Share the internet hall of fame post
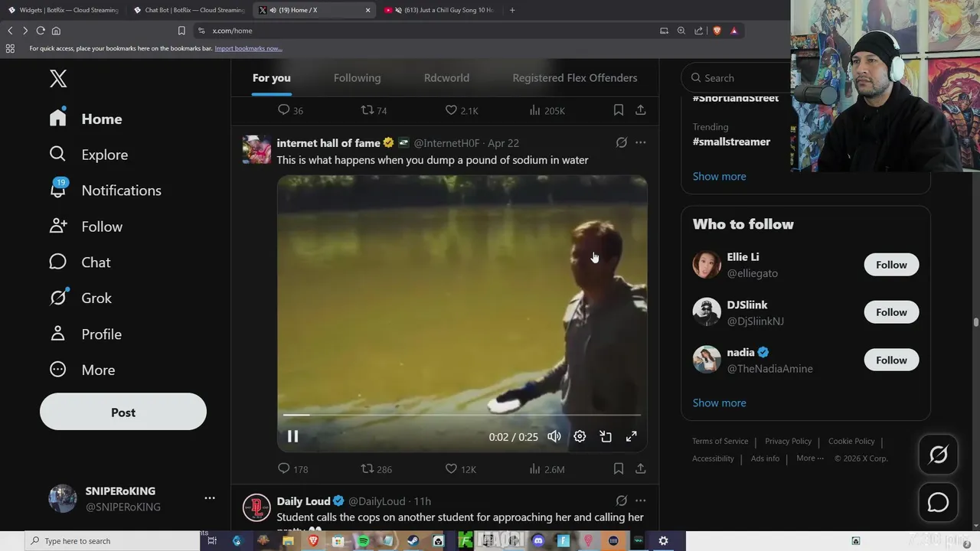The image size is (980, 551). pos(640,468)
